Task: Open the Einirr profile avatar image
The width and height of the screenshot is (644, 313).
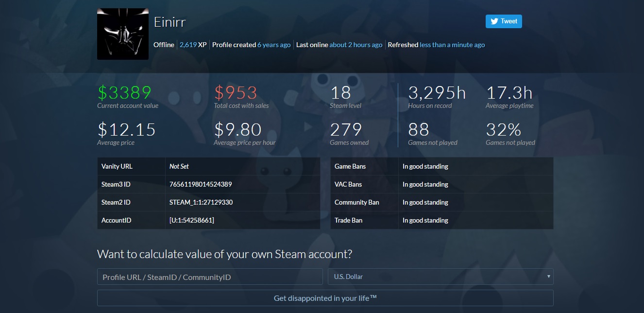Action: click(123, 34)
